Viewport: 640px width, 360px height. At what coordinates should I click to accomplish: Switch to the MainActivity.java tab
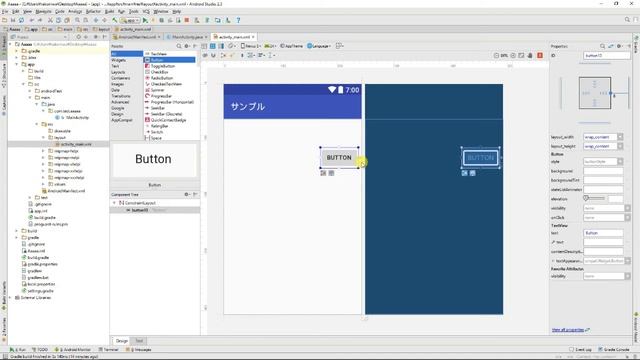tap(187, 37)
